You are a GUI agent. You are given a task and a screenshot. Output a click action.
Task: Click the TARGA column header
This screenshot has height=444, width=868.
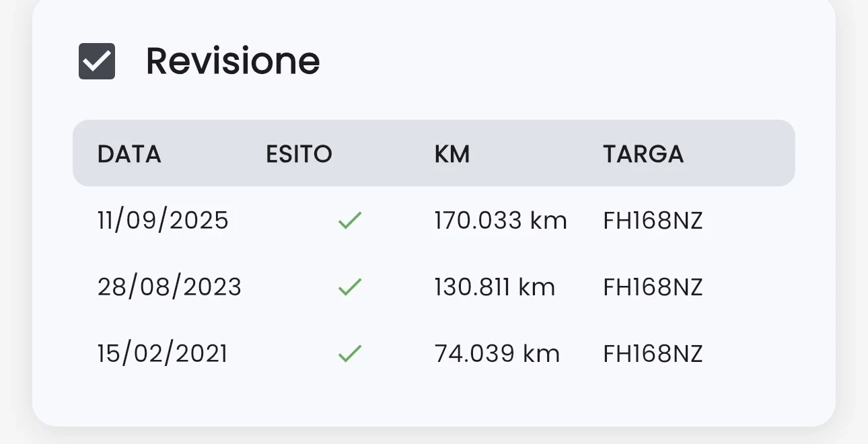point(643,154)
